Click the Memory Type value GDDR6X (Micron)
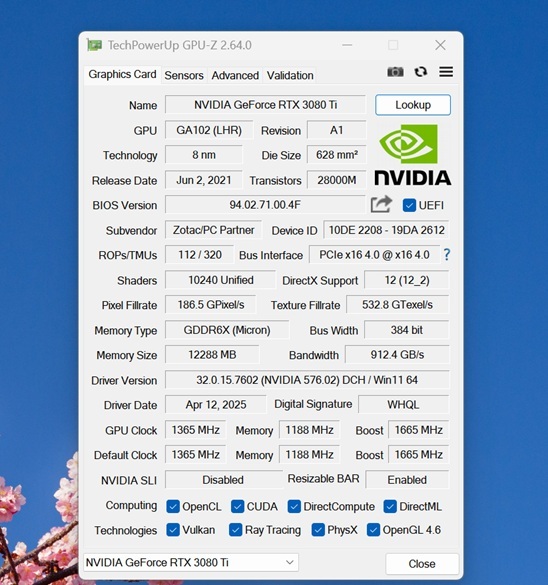The image size is (548, 585). click(227, 330)
